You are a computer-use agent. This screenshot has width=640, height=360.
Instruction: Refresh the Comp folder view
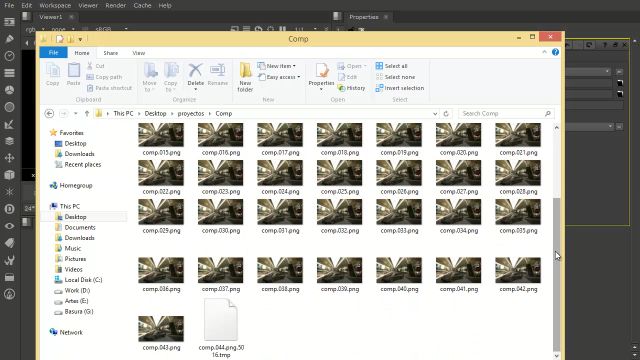tap(446, 113)
